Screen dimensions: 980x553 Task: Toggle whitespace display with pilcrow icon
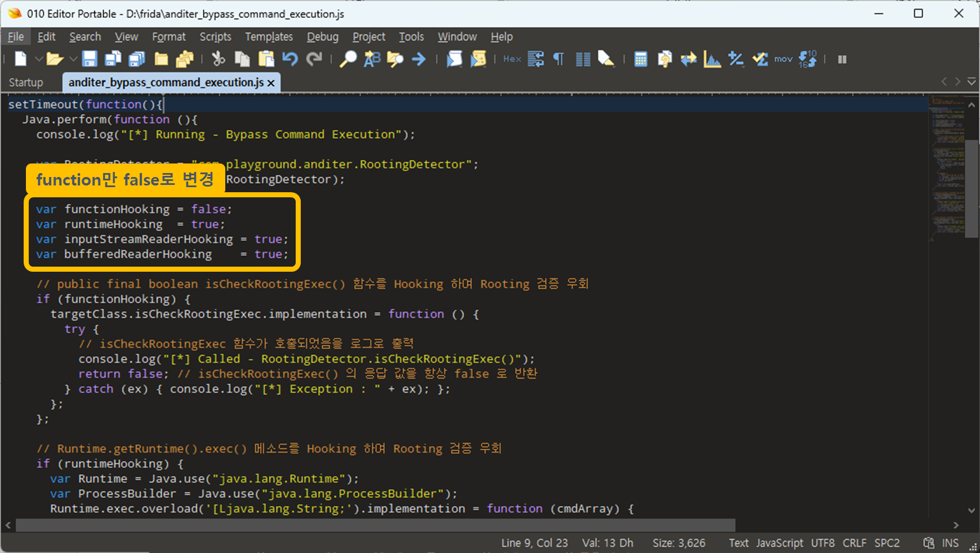pos(559,59)
